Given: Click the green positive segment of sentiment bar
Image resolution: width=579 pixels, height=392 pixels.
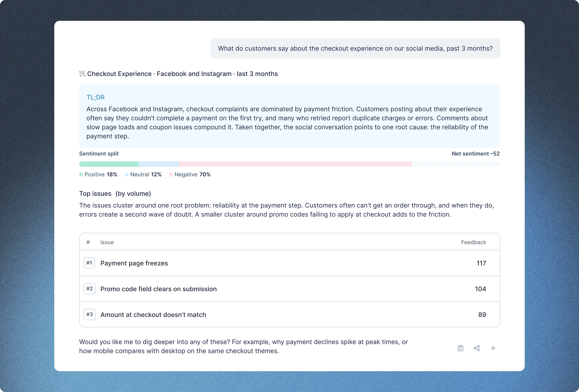Looking at the screenshot, I should click(109, 164).
